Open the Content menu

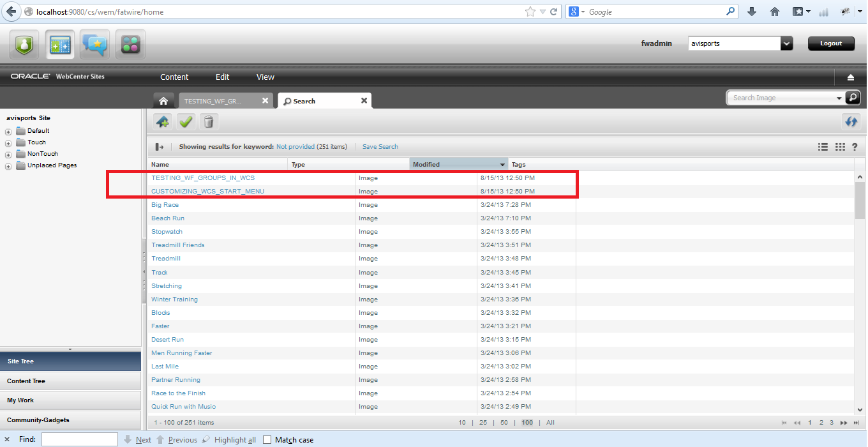(174, 77)
